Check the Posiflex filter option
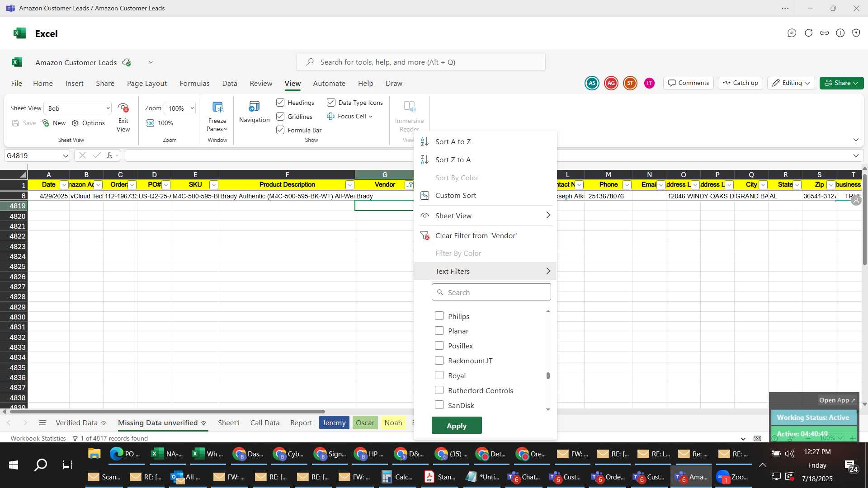The height and width of the screenshot is (488, 868). coord(439,346)
